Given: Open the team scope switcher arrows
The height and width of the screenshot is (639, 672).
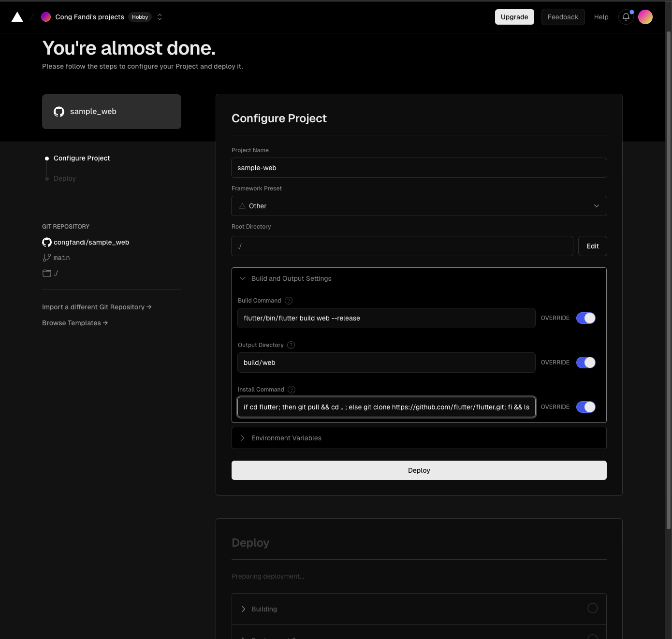Looking at the screenshot, I should 160,17.
